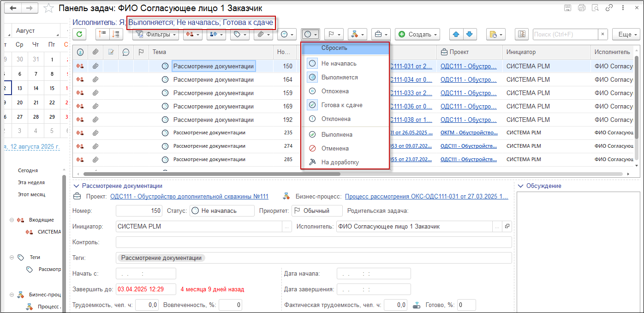Select 'Сбросить' in the status menu
Viewport: 644px width, 313px height.
pyautogui.click(x=334, y=48)
